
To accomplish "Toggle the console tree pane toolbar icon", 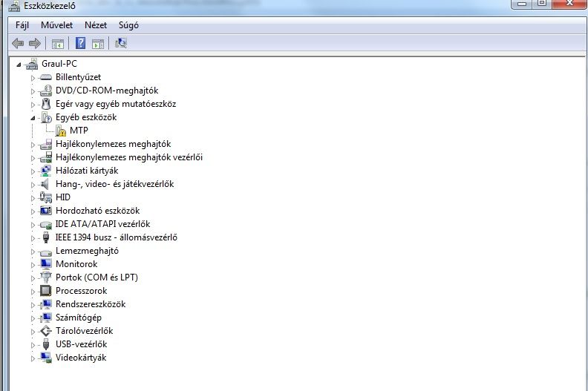I will [57, 44].
